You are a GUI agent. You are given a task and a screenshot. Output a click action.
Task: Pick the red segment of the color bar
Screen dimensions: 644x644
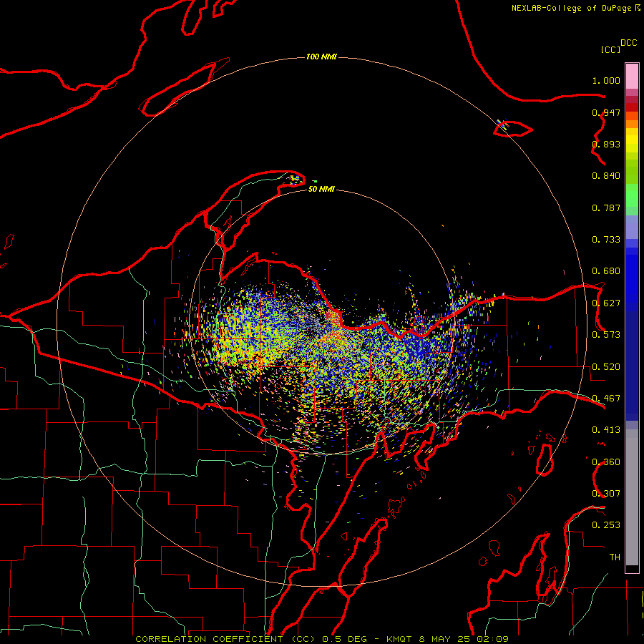pos(632,107)
